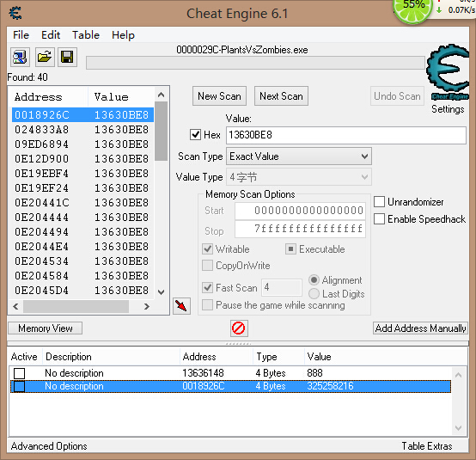The height and width of the screenshot is (460, 476).
Task: Check the Enable Speedhack box
Action: pos(379,218)
